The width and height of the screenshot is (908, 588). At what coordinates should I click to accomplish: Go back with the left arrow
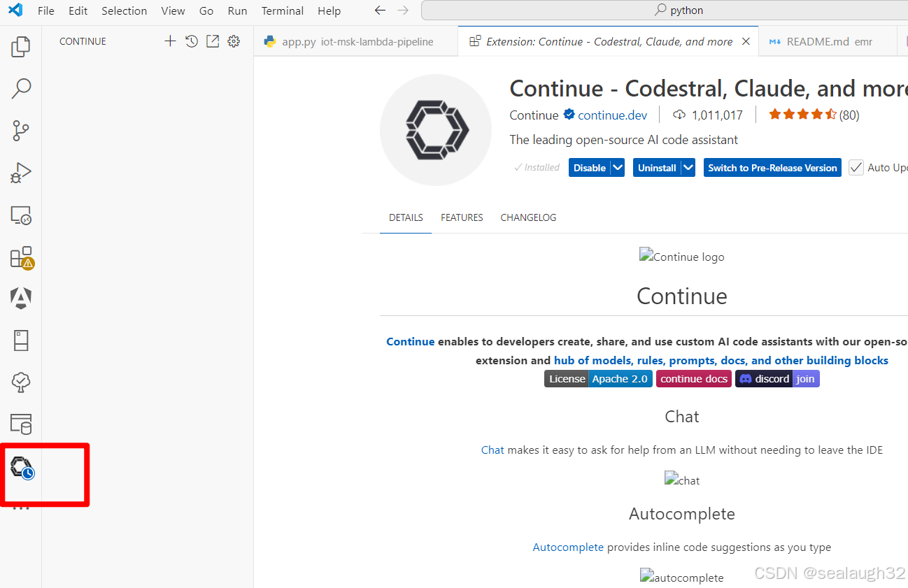pos(380,10)
